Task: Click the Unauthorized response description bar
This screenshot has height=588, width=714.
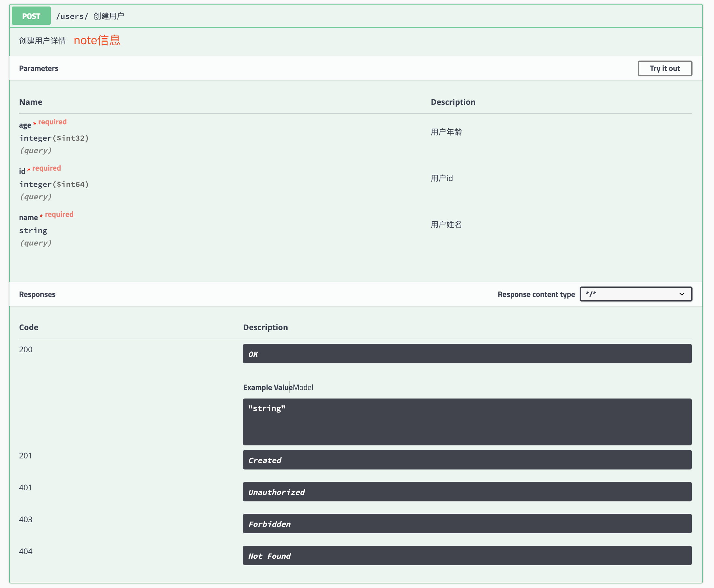Action: coord(467,492)
